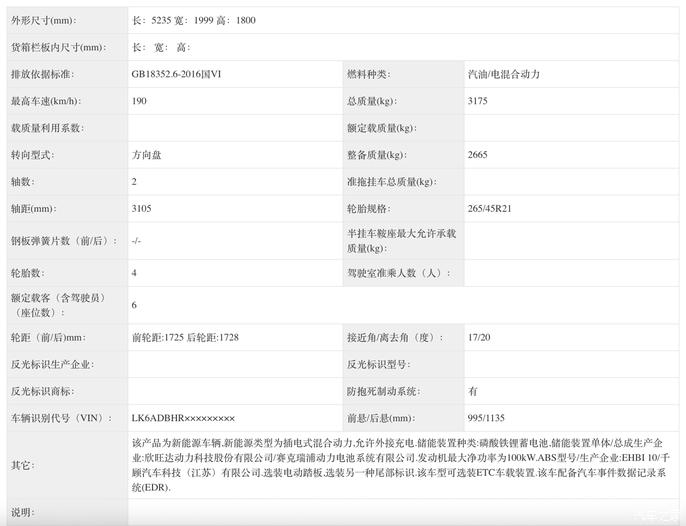Click the 轴数 label
Image resolution: width=686 pixels, height=526 pixels.
pyautogui.click(x=23, y=182)
